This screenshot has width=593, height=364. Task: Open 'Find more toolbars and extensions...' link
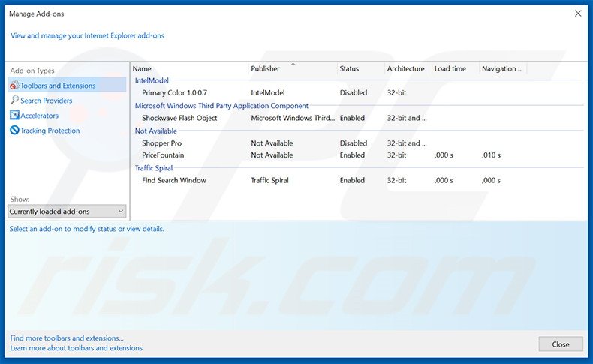67,338
